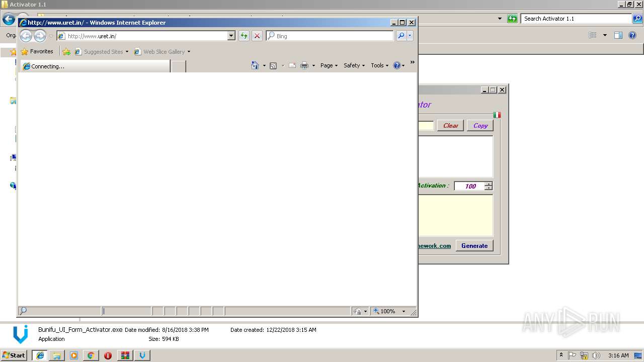Expand the IE address bar history dropdown
This screenshot has width=644, height=362.
point(231,36)
